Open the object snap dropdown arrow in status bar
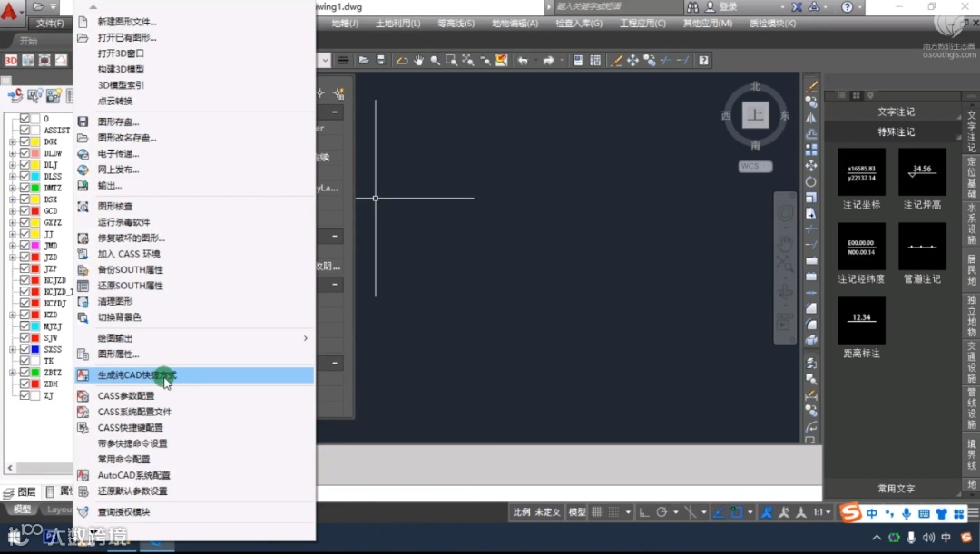980x554 pixels. point(750,512)
